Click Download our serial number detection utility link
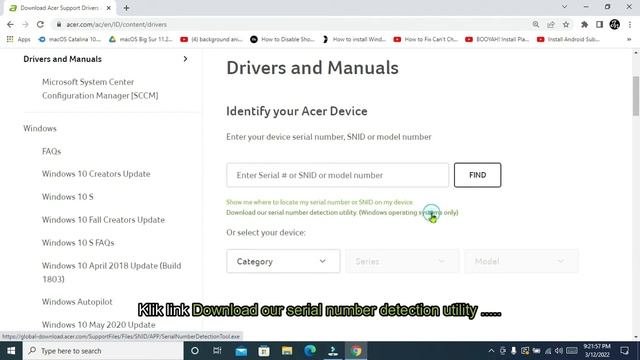The width and height of the screenshot is (640, 360). [x=342, y=212]
